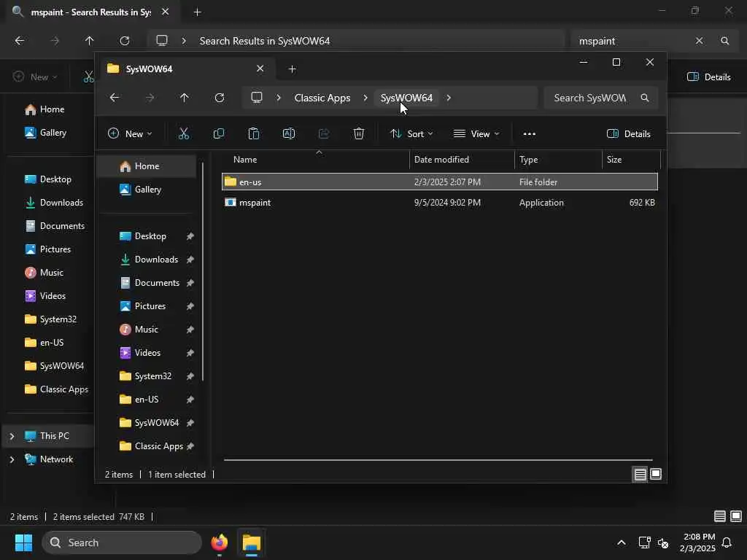Open See more ellipsis menu in SysWOW64 window

pyautogui.click(x=530, y=134)
